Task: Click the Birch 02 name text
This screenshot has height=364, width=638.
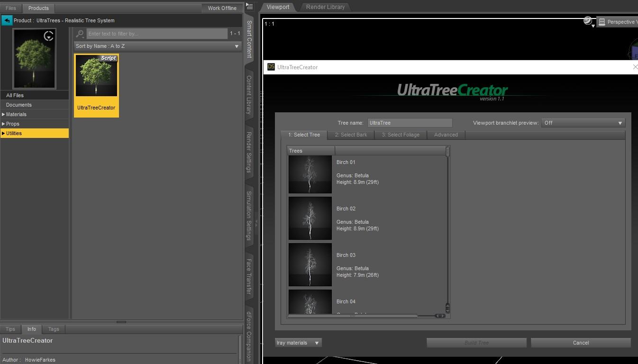Action: (346, 209)
